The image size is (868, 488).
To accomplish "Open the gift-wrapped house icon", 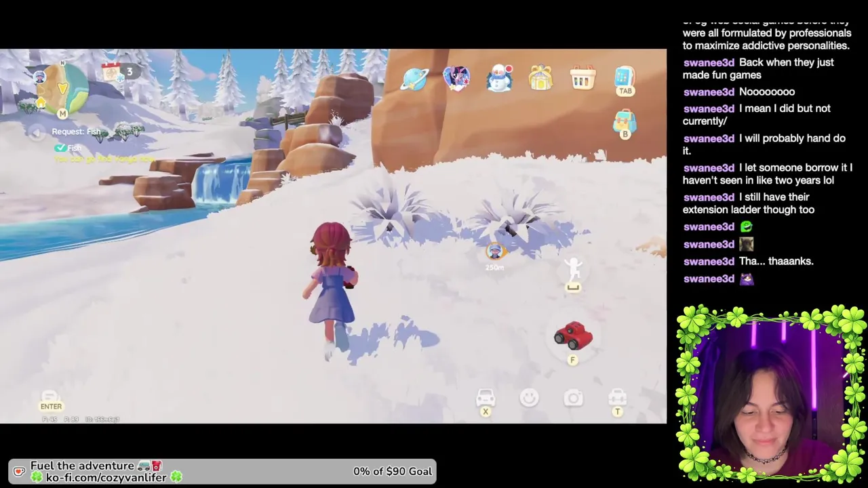I will [540, 78].
